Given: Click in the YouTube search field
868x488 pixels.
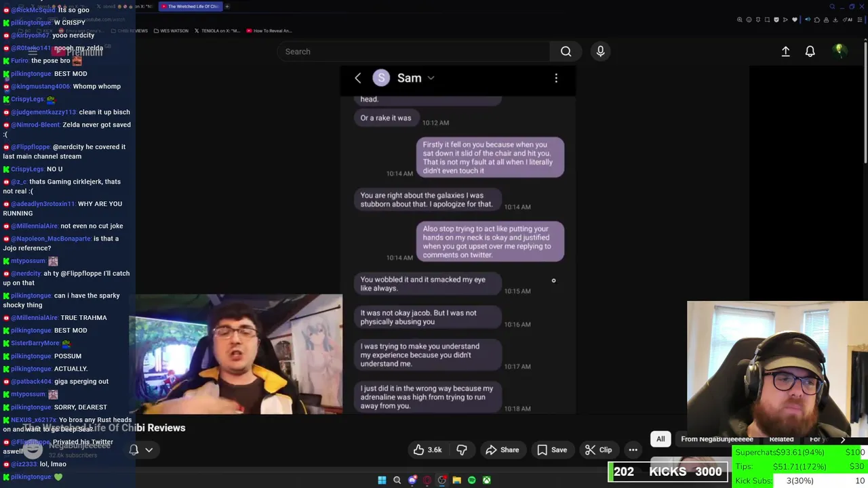Looking at the screenshot, I should pos(414,52).
